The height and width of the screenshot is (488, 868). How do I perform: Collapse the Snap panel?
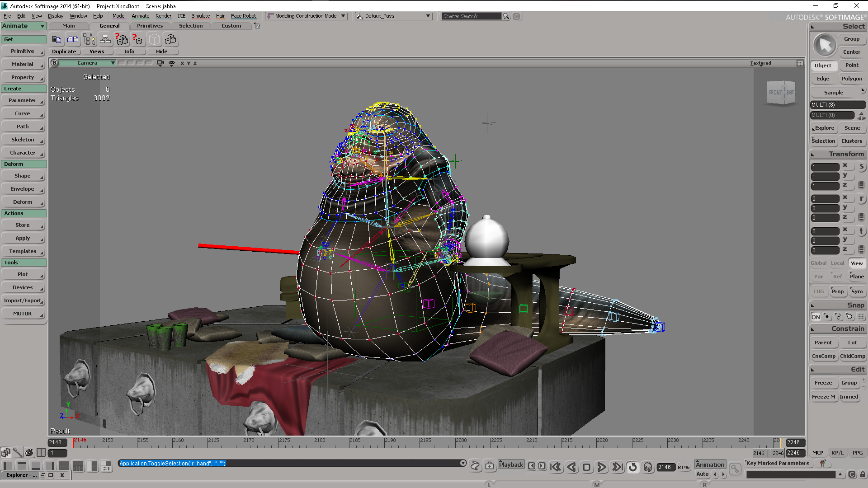click(x=812, y=306)
